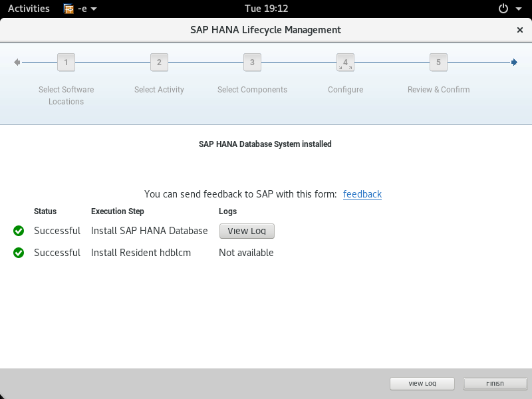The width and height of the screenshot is (532, 399).
Task: Click the Logs column header
Action: [227, 211]
